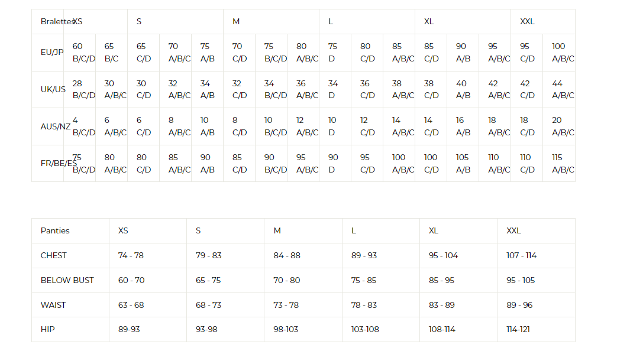Screen dimensions: 630x364
Task: Select hip value '114-121'
Action: coord(537,330)
